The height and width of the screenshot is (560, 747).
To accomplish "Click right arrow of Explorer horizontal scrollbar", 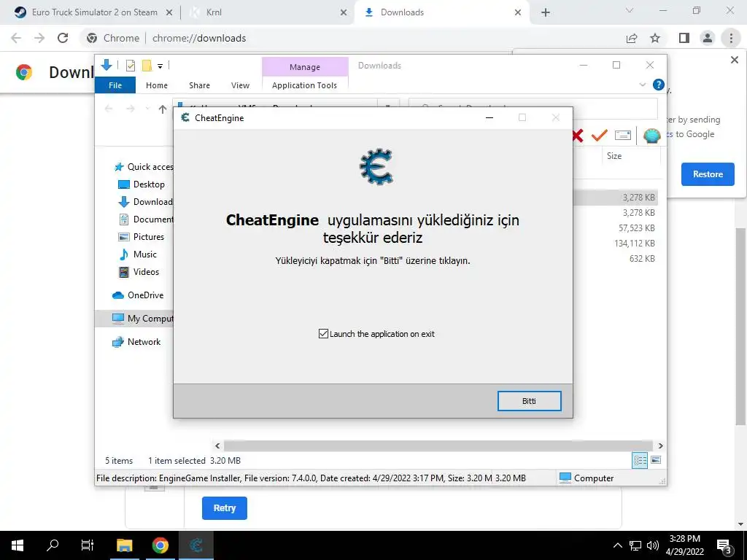I will pyautogui.click(x=660, y=446).
